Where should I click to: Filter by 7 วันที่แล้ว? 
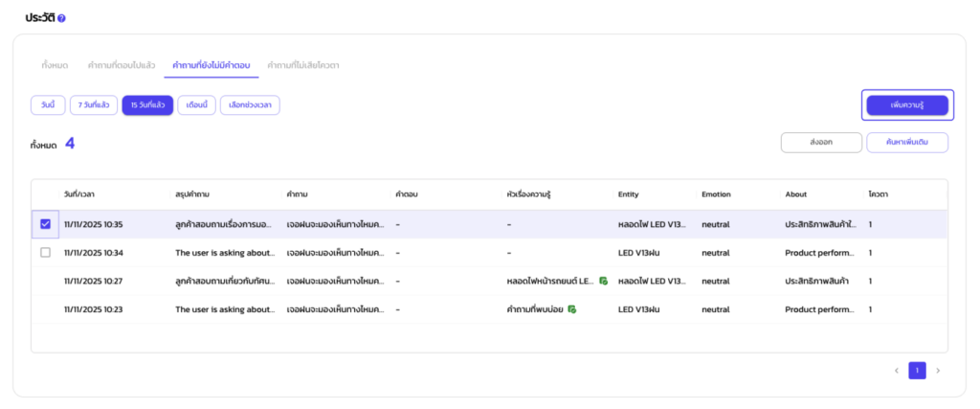click(93, 105)
